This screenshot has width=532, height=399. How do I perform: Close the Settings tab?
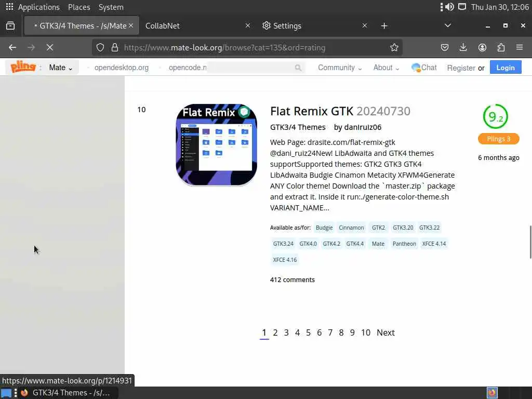pyautogui.click(x=364, y=26)
